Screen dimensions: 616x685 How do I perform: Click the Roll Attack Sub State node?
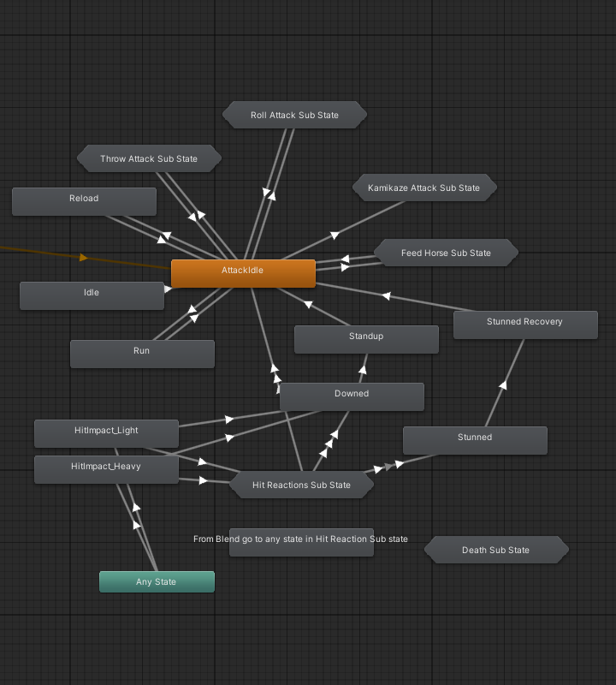(x=294, y=116)
